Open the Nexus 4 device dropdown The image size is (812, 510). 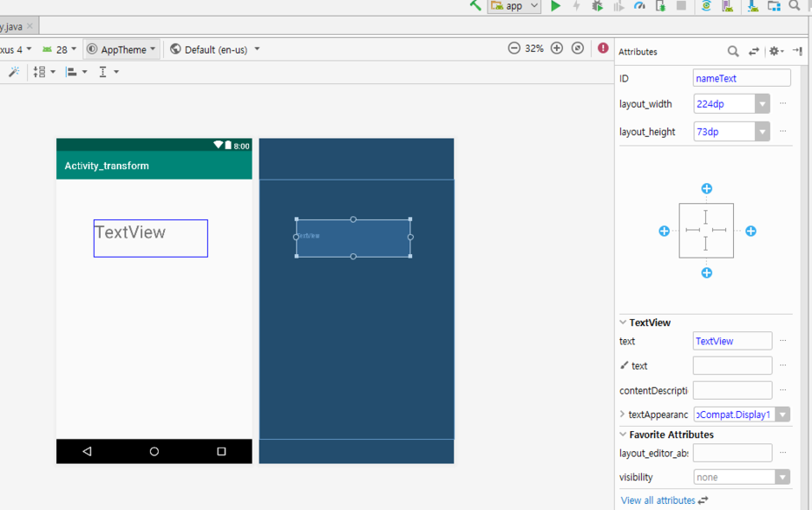16,49
